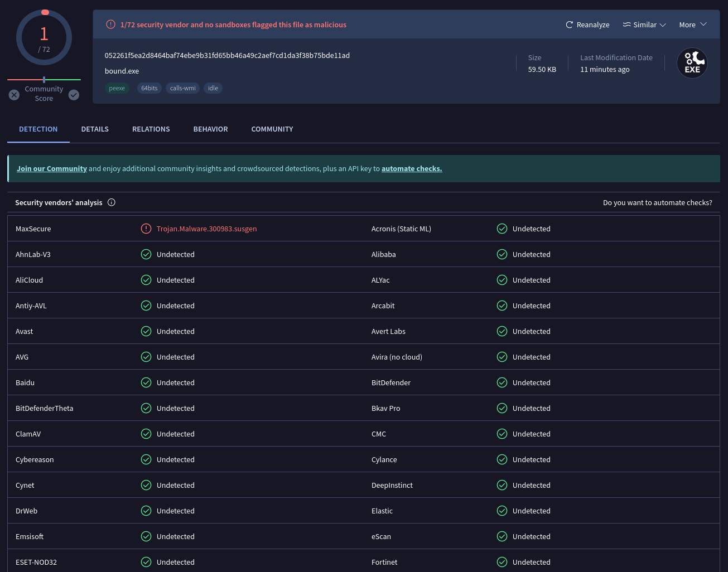Click the Cynet vendor name

[25, 485]
